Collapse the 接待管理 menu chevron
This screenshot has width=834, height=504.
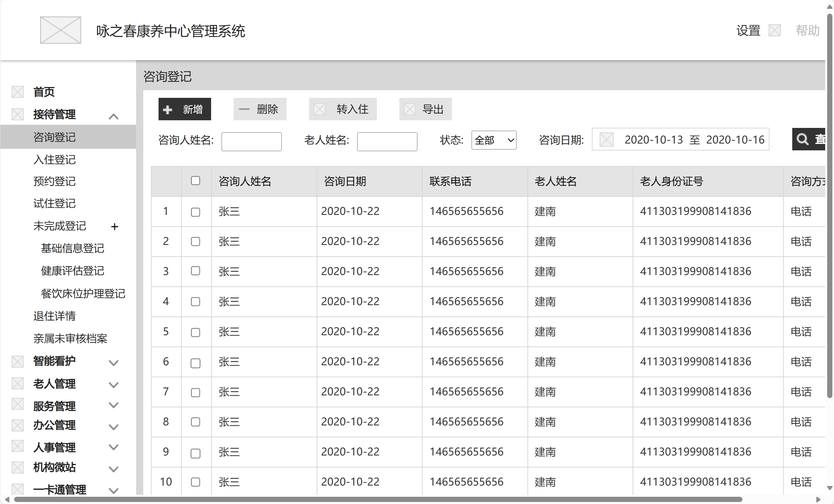114,116
